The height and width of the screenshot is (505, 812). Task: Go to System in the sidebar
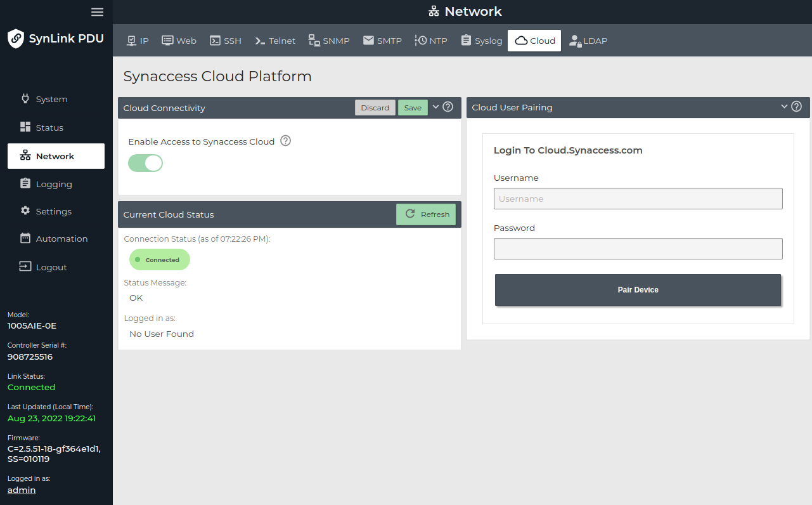point(56,99)
